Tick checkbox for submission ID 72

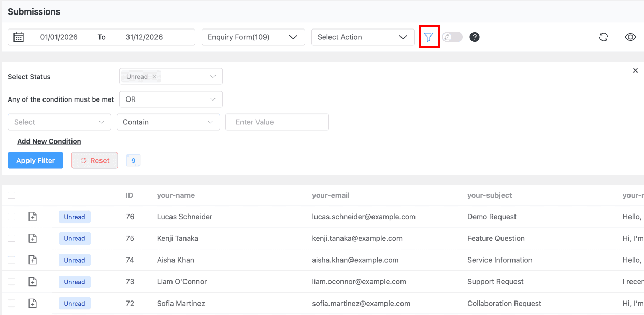(11, 304)
